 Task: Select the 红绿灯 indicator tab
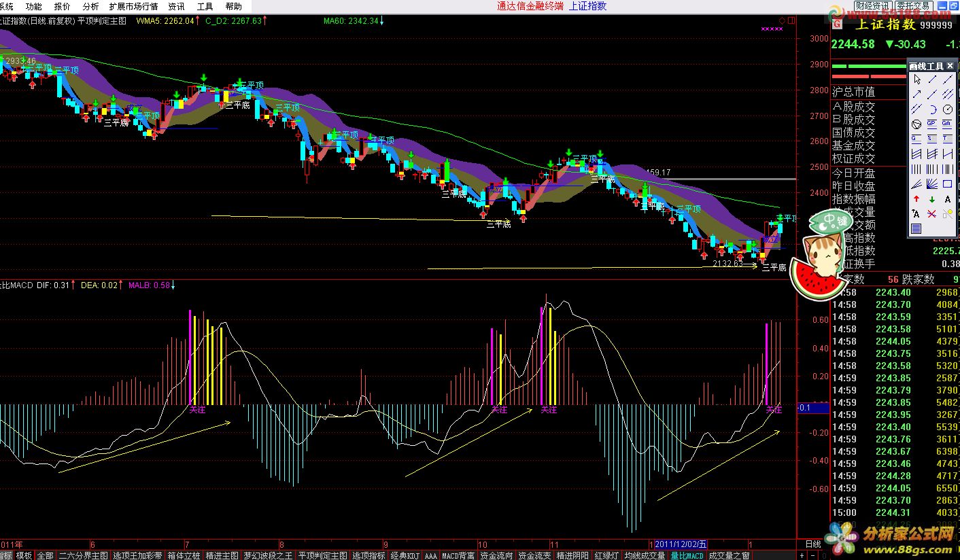(x=606, y=555)
